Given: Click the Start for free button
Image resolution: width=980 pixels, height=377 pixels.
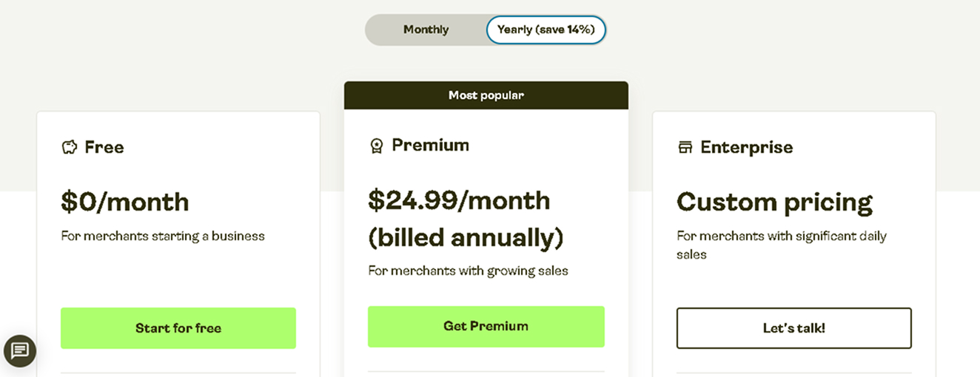Looking at the screenshot, I should [178, 328].
